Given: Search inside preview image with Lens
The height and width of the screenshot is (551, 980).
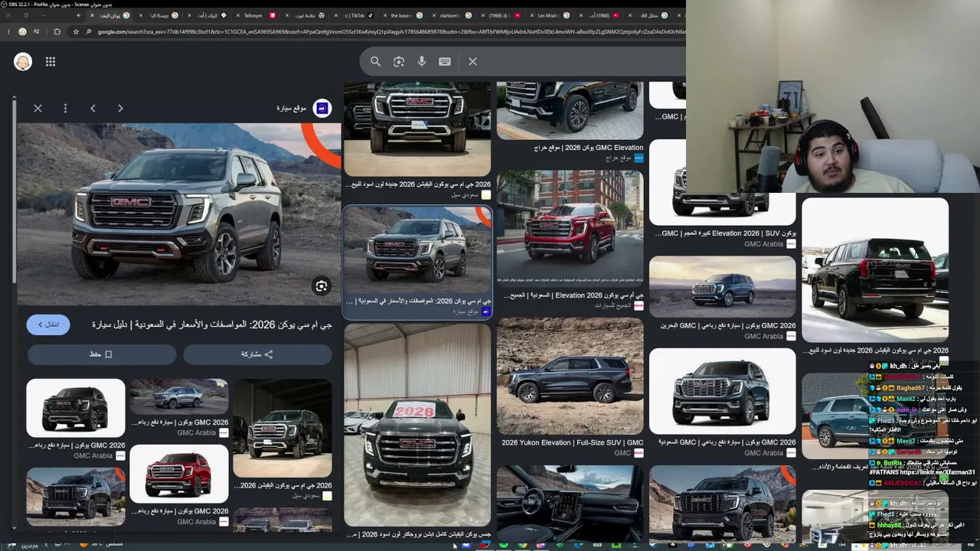Looking at the screenshot, I should click(x=322, y=286).
